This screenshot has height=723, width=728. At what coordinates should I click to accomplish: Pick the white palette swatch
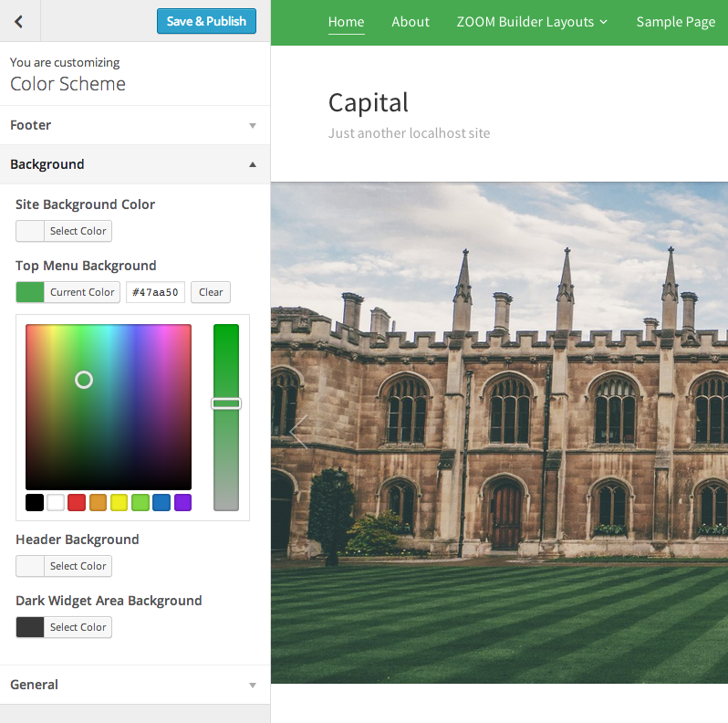pyautogui.click(x=56, y=502)
